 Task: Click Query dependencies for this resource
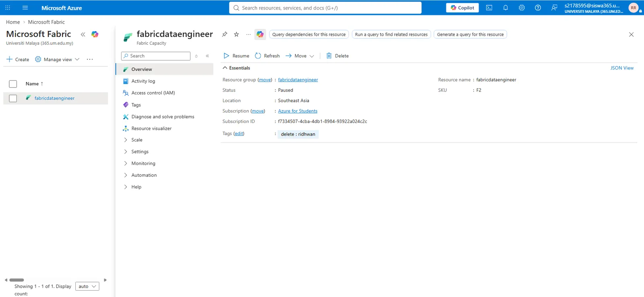309,34
